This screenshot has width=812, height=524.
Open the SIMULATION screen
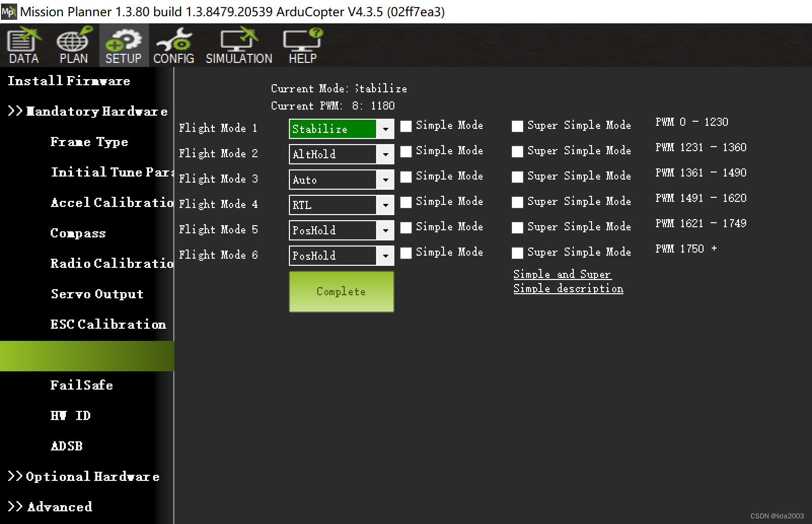tap(239, 46)
